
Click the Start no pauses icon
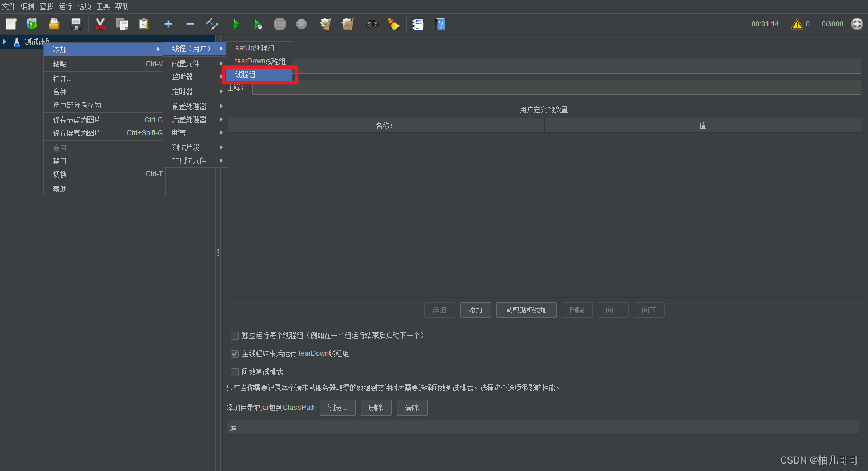(x=258, y=24)
